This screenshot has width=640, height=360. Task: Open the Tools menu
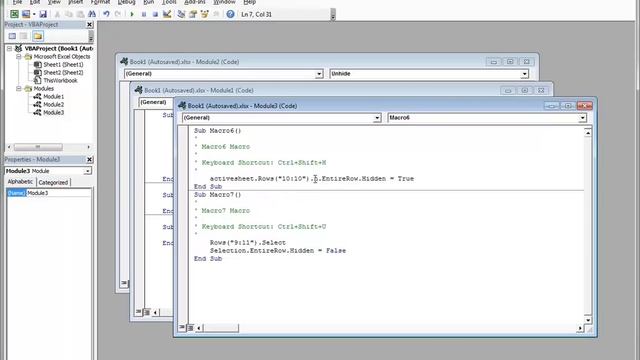(x=169, y=2)
